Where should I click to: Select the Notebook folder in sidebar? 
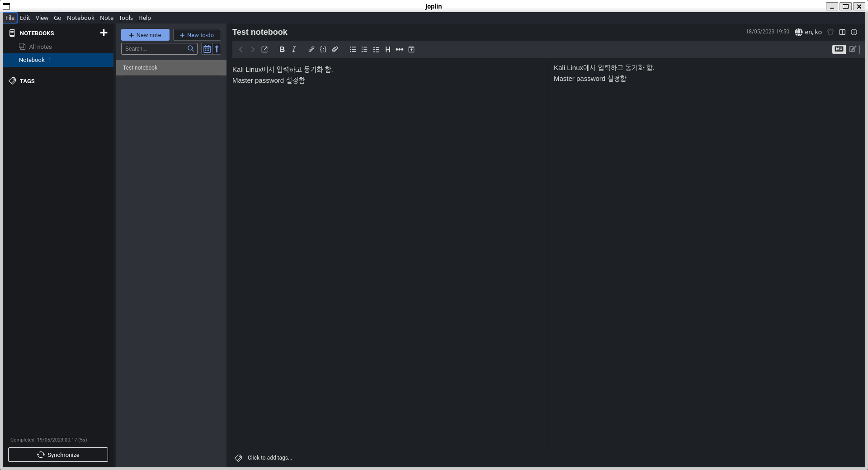(58, 60)
